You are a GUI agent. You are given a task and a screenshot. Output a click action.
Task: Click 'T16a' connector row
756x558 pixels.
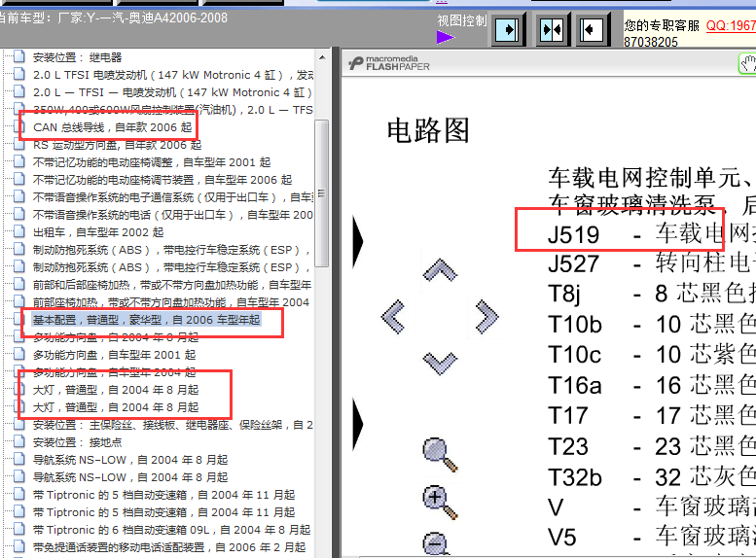click(651, 386)
